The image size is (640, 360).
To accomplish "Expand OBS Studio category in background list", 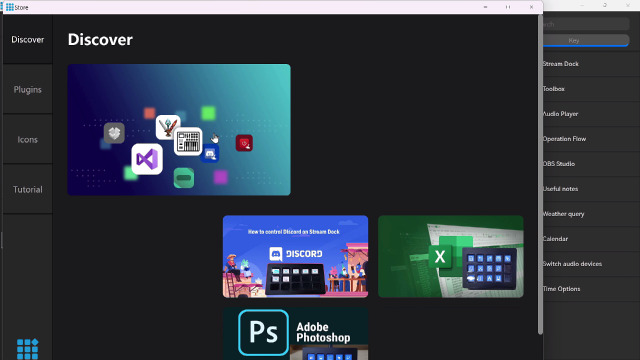I will (x=591, y=164).
